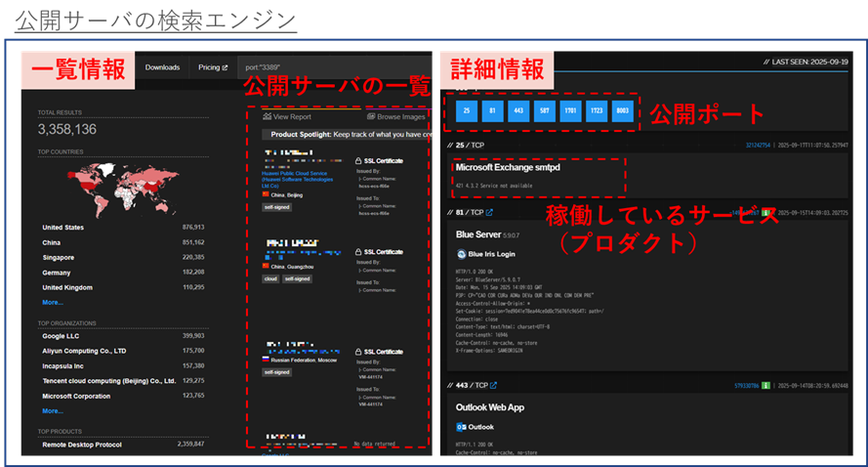Image resolution: width=868 pixels, height=467 pixels.
Task: Click the LAST SEEN: 2025-09-19 label
Action: pyautogui.click(x=806, y=63)
